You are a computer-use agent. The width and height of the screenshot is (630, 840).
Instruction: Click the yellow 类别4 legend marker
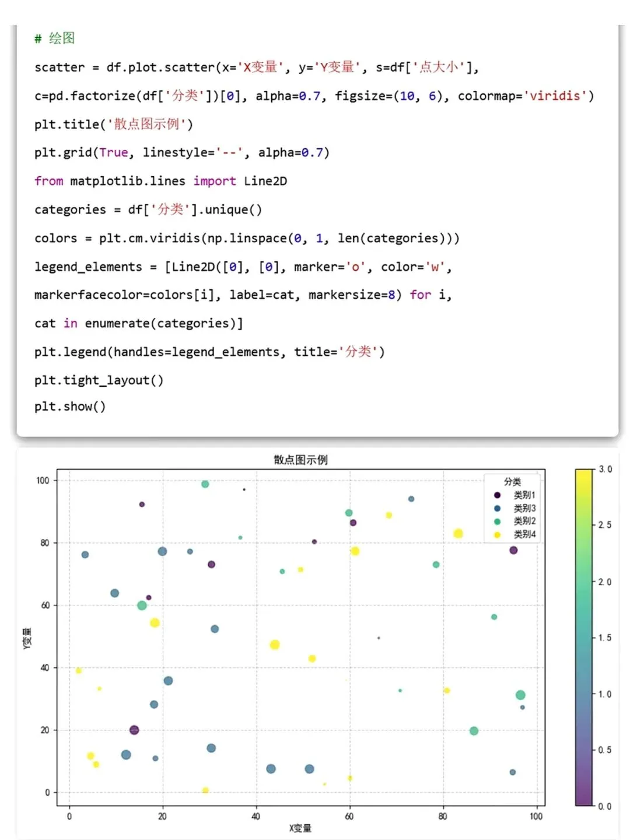click(497, 534)
